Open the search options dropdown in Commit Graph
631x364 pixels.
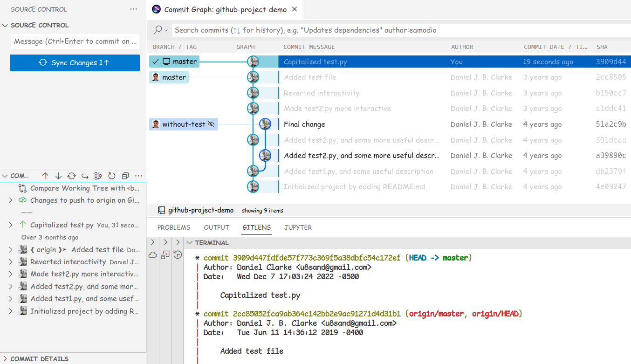click(x=161, y=30)
